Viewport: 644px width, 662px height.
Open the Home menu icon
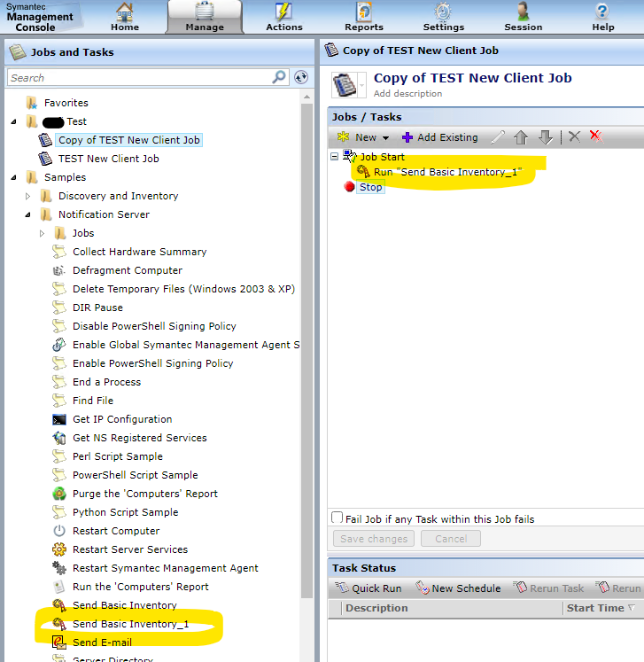pyautogui.click(x=125, y=12)
